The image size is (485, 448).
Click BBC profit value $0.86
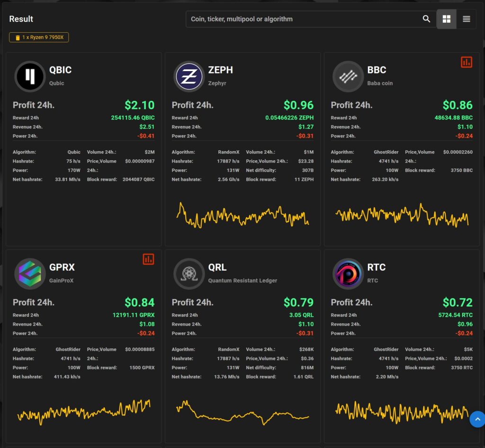[x=458, y=105]
